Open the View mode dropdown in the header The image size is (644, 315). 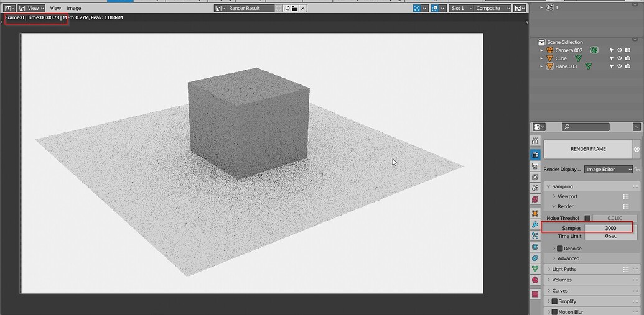[31, 8]
